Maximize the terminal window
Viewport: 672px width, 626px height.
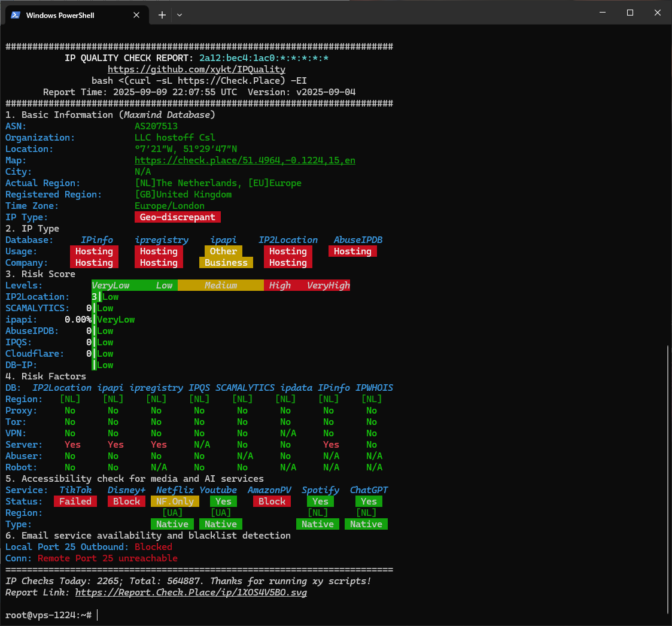click(630, 13)
